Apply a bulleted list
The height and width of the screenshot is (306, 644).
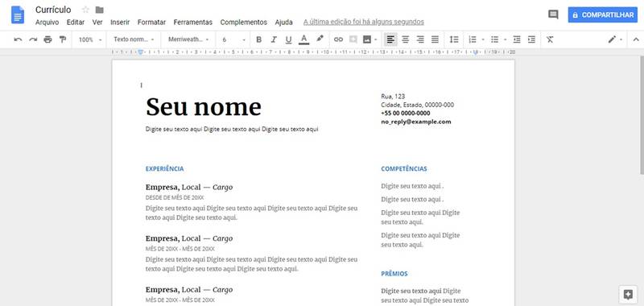tap(495, 39)
